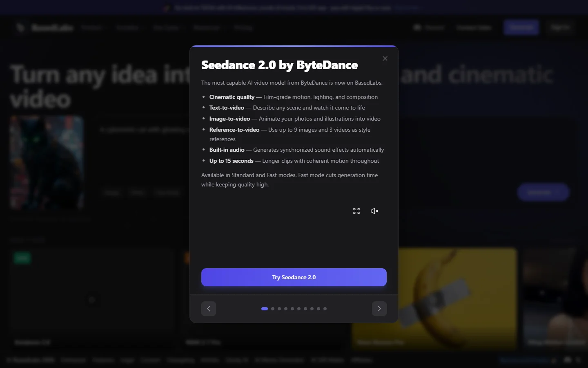Click the speaker icon on the video preview
The width and height of the screenshot is (588, 368).
374,211
